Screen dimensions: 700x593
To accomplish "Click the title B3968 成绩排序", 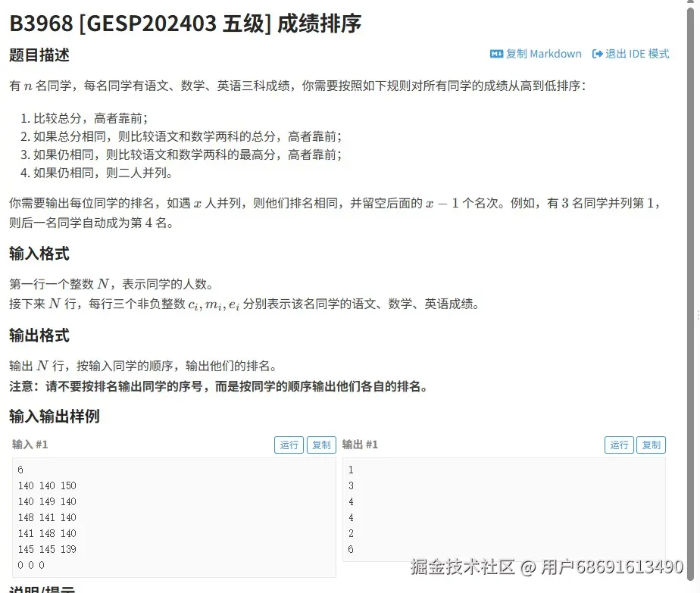I will pyautogui.click(x=186, y=23).
